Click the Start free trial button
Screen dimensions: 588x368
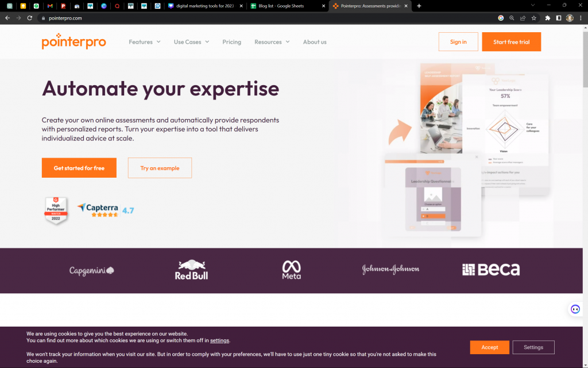[x=511, y=41]
